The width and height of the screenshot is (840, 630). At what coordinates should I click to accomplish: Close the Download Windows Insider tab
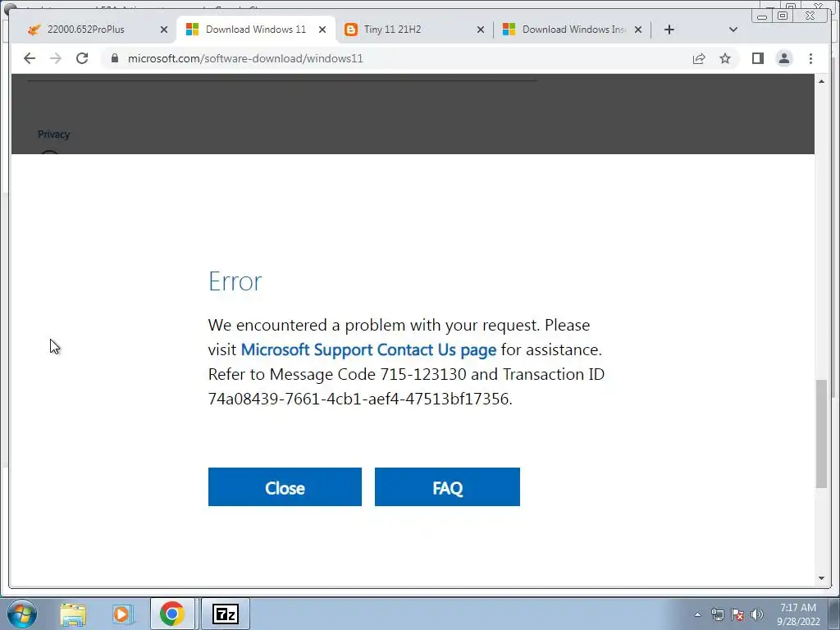[638, 30]
